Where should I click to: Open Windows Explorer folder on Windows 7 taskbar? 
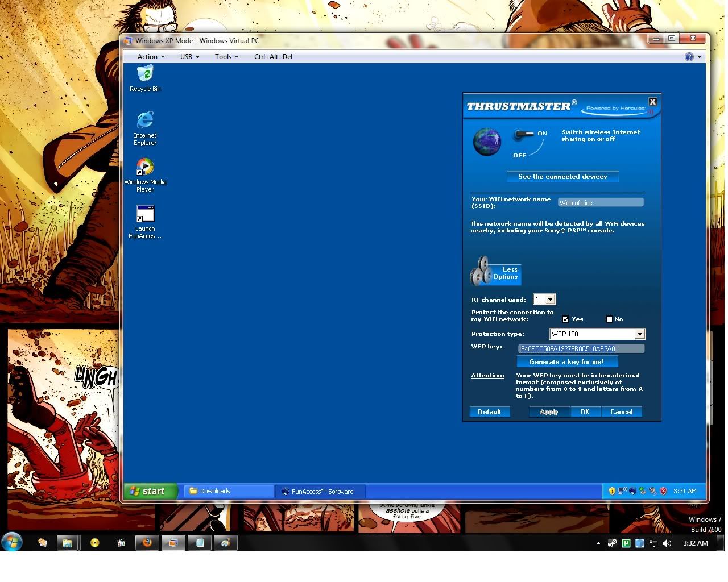(x=67, y=543)
